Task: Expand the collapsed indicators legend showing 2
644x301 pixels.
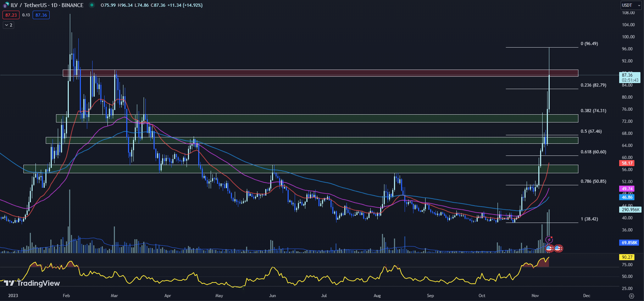Action: pos(9,25)
